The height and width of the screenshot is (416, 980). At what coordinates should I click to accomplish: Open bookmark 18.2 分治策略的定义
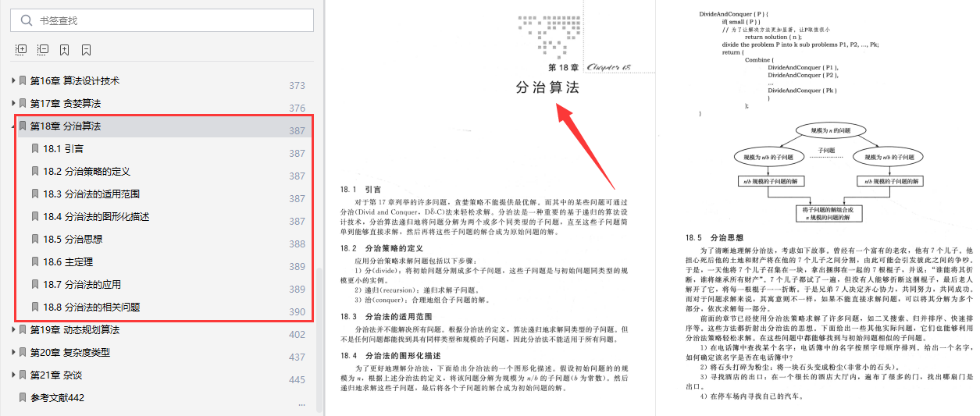tap(86, 171)
